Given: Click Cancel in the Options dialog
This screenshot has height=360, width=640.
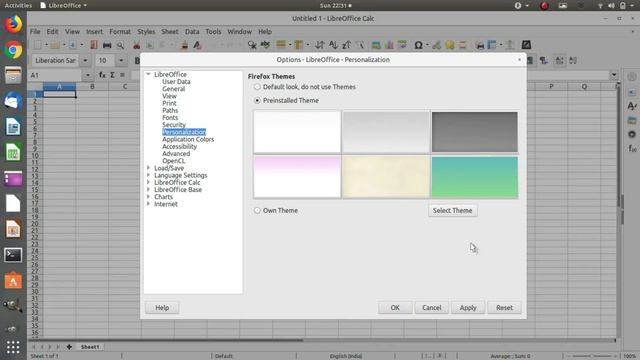Looking at the screenshot, I should (x=431, y=308).
